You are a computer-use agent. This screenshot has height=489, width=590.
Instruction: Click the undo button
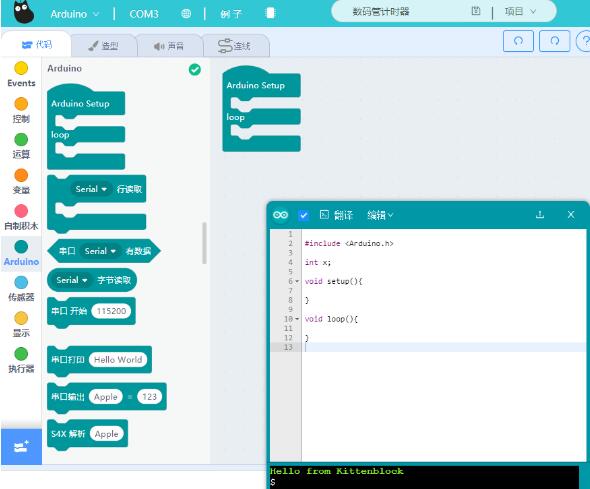(518, 41)
